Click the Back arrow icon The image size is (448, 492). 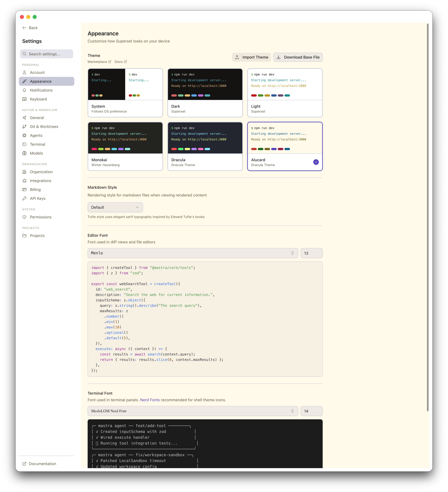click(24, 28)
